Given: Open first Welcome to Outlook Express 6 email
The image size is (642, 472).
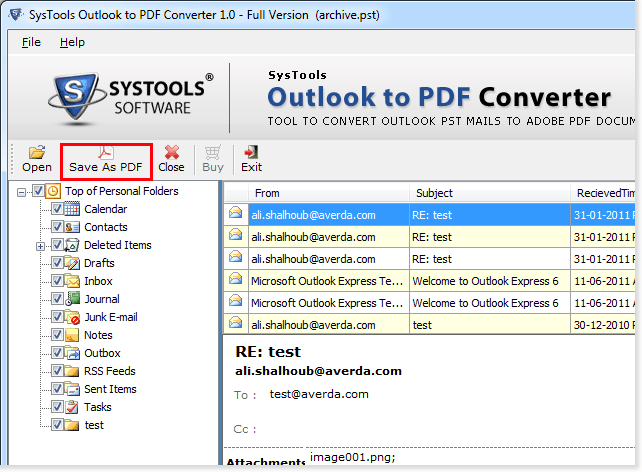Looking at the screenshot, I should 484,280.
